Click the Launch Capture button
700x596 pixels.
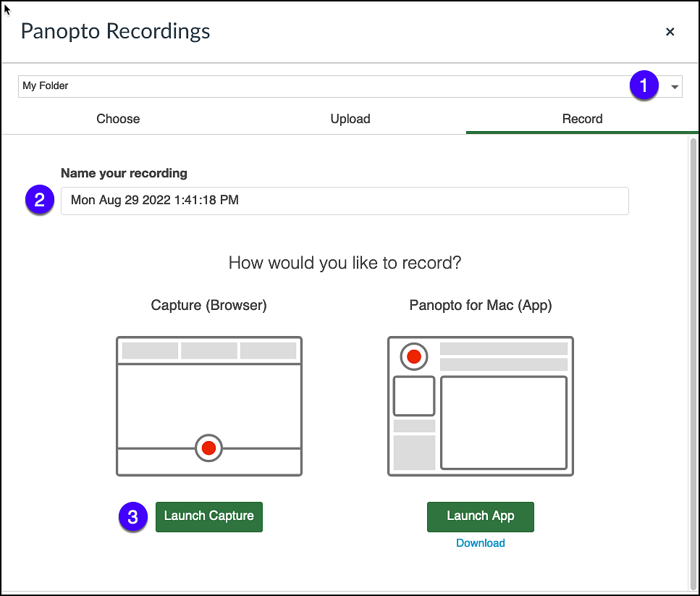pyautogui.click(x=208, y=516)
